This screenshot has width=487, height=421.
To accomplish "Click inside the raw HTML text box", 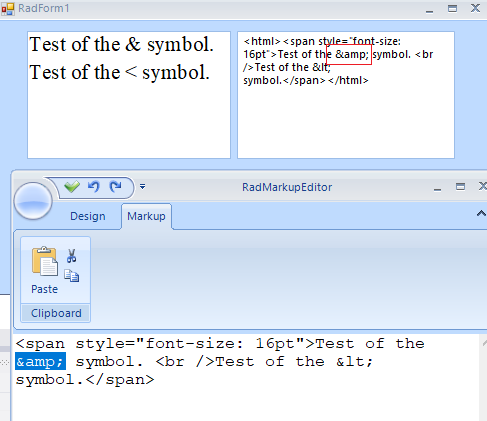I will click(346, 95).
